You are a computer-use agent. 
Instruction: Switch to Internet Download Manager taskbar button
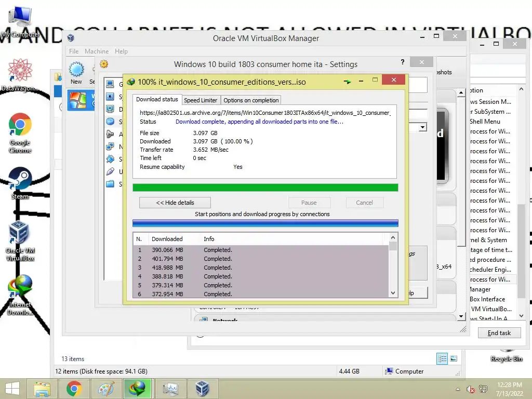coord(137,389)
